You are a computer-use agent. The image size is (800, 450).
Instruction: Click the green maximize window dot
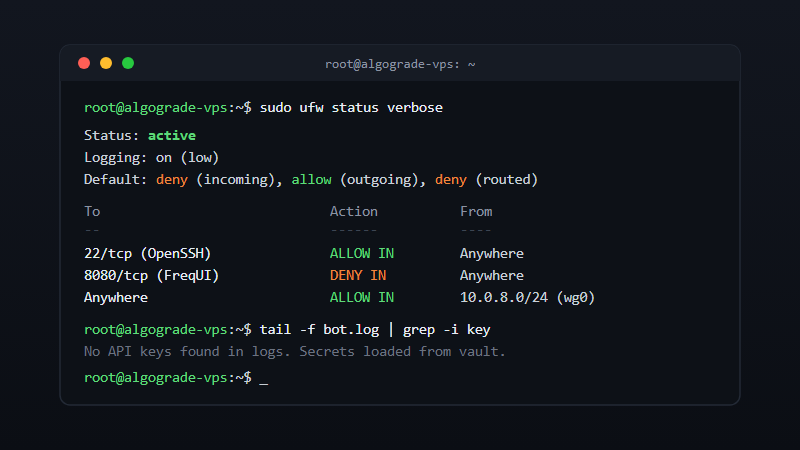[x=128, y=63]
